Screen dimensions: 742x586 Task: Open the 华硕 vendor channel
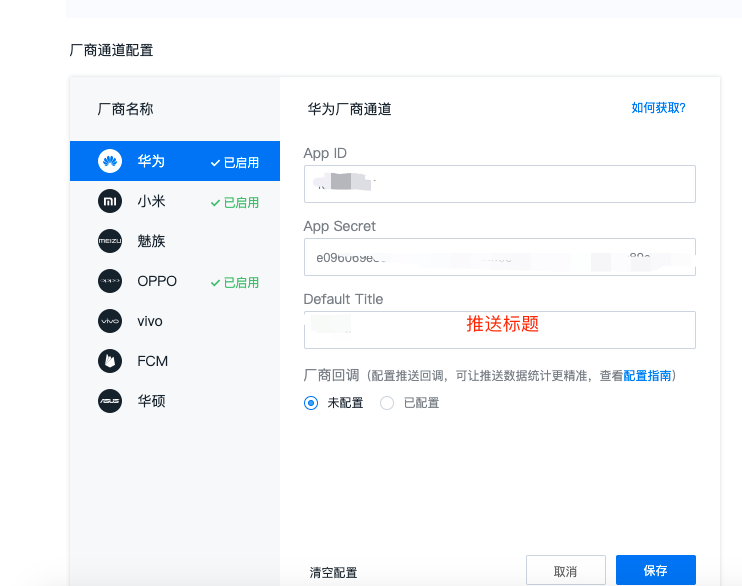point(175,401)
